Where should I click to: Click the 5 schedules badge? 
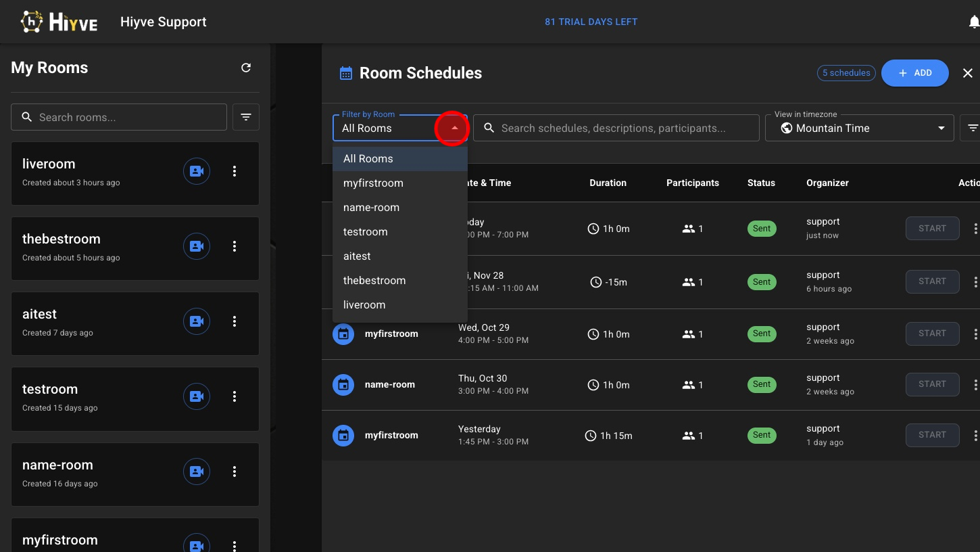coord(846,73)
